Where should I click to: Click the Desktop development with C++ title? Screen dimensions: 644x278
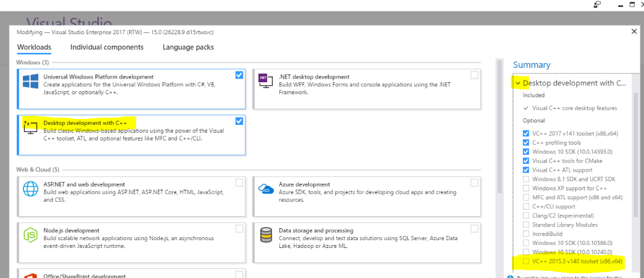click(84, 123)
